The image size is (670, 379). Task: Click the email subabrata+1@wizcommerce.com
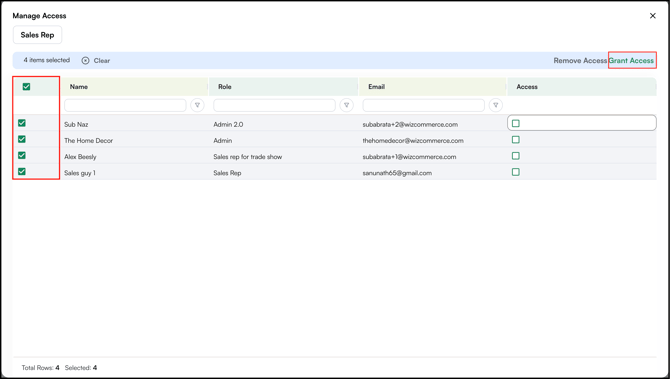tap(409, 157)
